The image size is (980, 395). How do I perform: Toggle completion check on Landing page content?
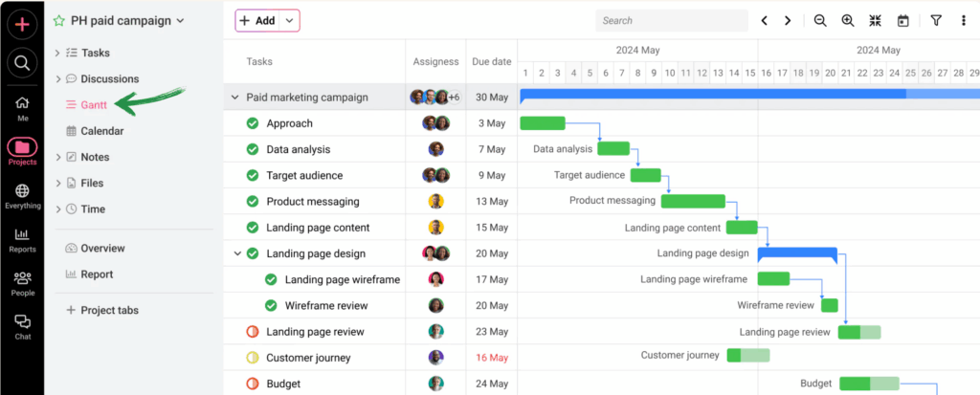pos(253,228)
